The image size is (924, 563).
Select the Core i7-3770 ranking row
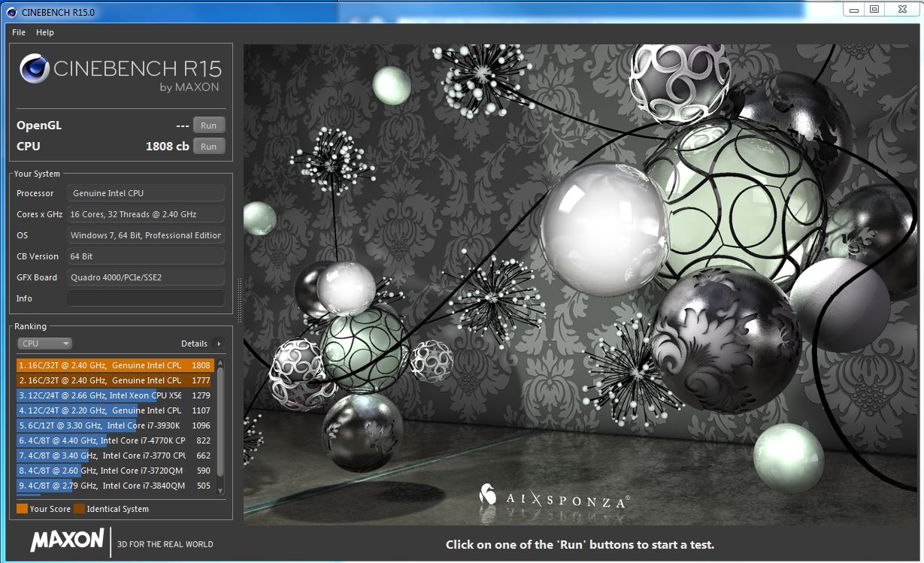(116, 456)
